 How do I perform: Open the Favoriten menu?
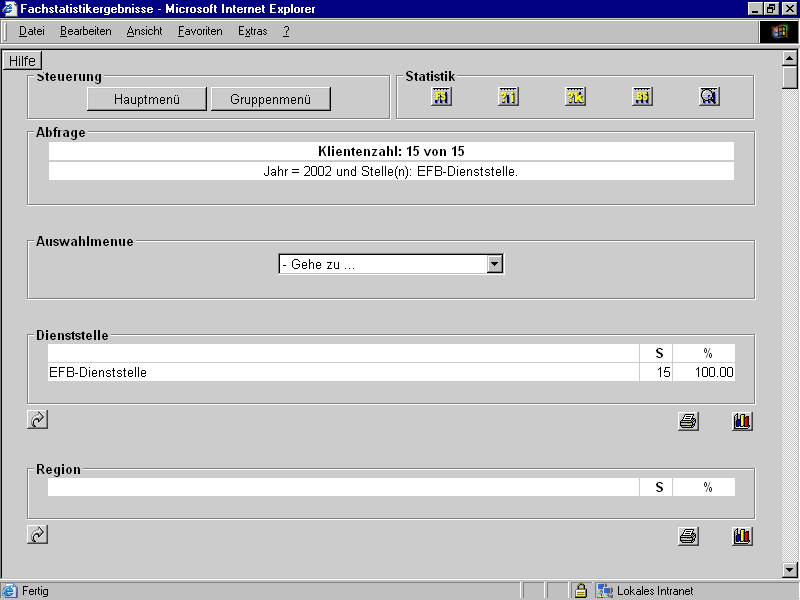(200, 31)
